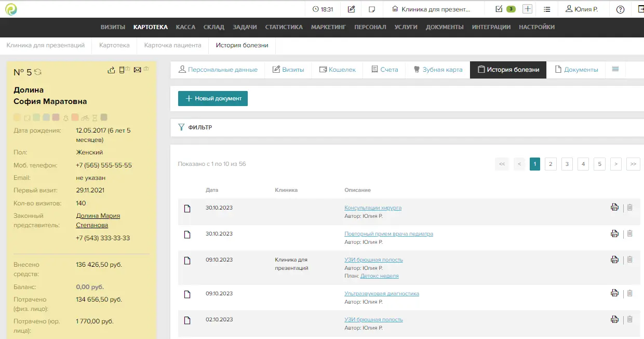The height and width of the screenshot is (339, 644).
Task: Toggle the Christmas tree patient tag marker
Action: click(x=65, y=118)
